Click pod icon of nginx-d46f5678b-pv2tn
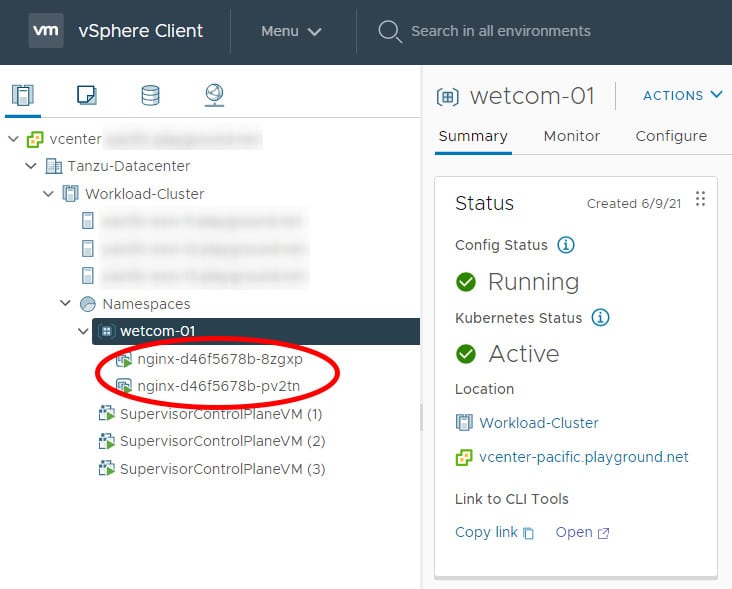Viewport: 732px width, 589px height. coord(124,386)
